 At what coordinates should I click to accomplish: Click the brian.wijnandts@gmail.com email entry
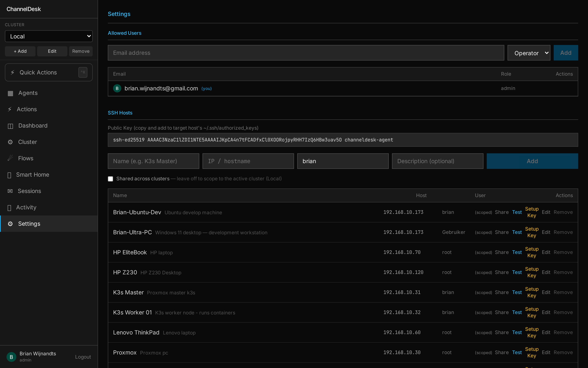pyautogui.click(x=161, y=88)
